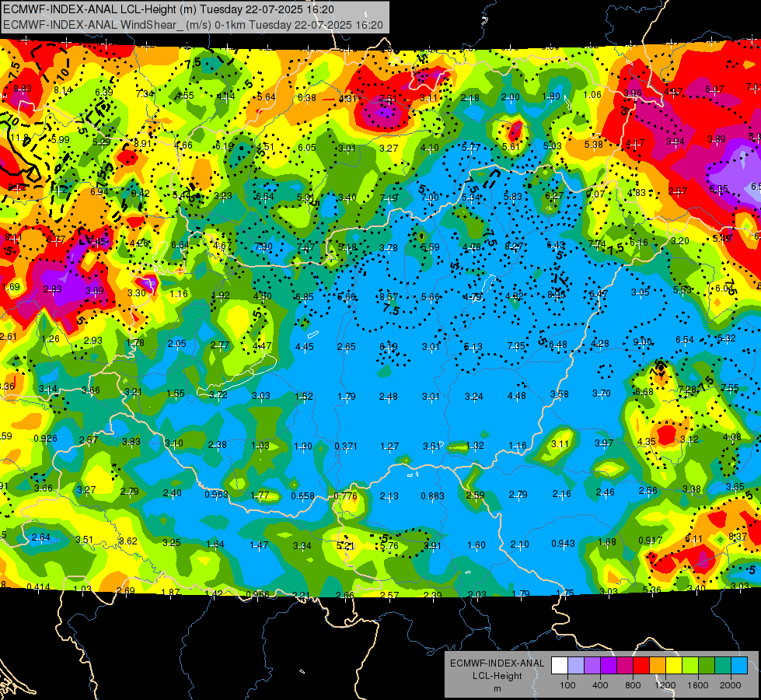Click the legend heading ECMWF-INDEX-ANAL
The image size is (761, 700).
coord(497,663)
